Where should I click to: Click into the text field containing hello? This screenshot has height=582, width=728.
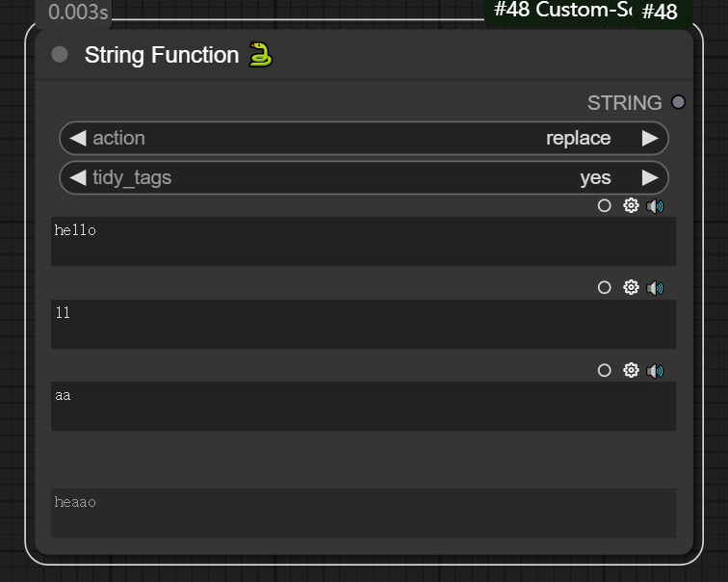(363, 241)
